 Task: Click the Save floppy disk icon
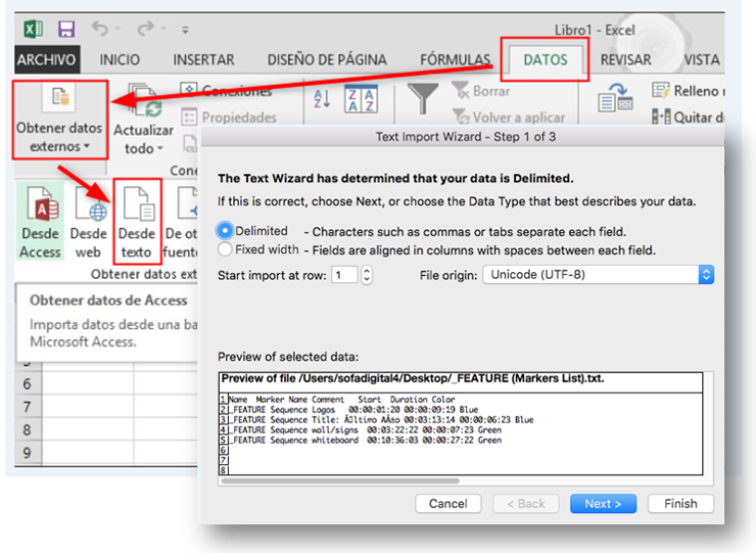point(66,29)
